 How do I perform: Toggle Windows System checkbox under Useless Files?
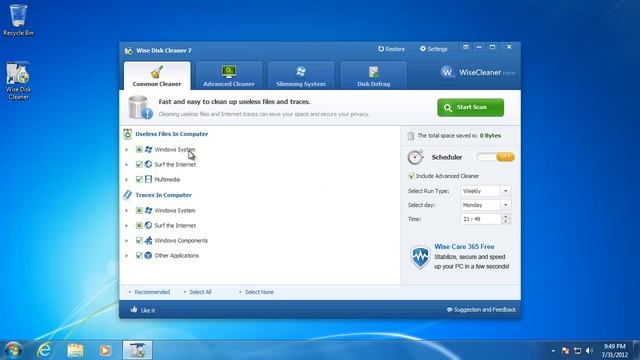click(139, 150)
